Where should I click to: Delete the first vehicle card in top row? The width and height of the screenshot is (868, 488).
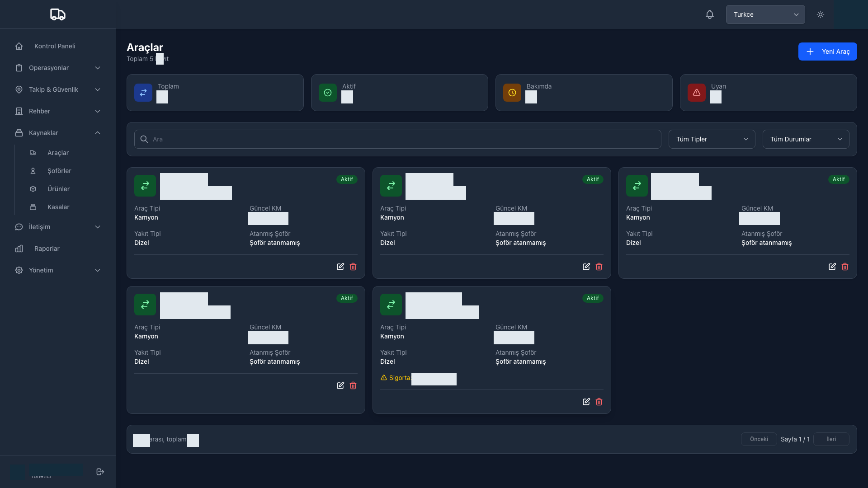click(353, 267)
